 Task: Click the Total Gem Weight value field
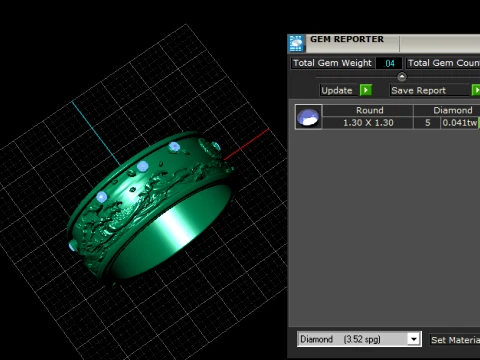tap(389, 63)
